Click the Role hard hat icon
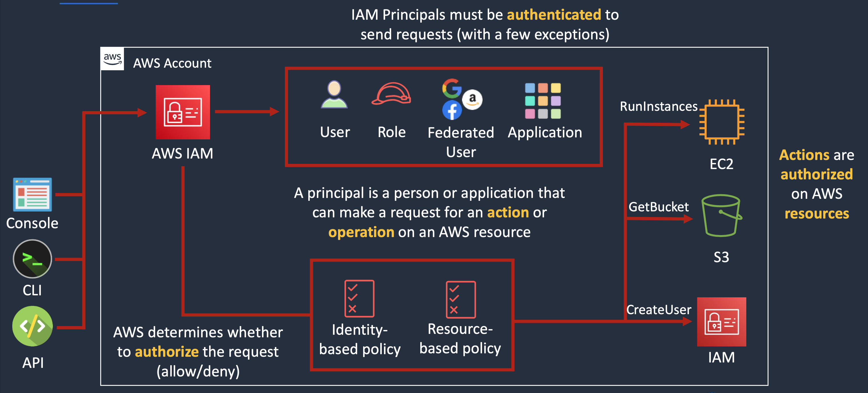Image resolution: width=868 pixels, height=393 pixels. 391,94
